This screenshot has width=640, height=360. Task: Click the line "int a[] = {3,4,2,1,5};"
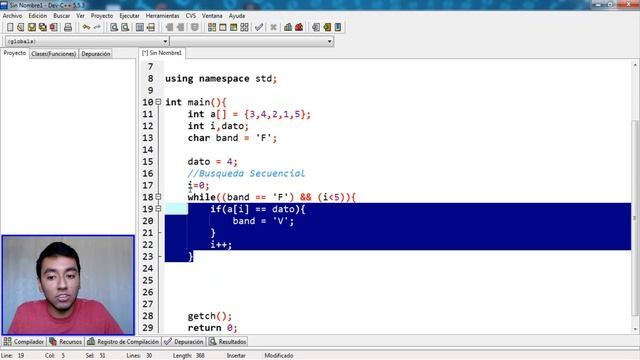pyautogui.click(x=249, y=114)
